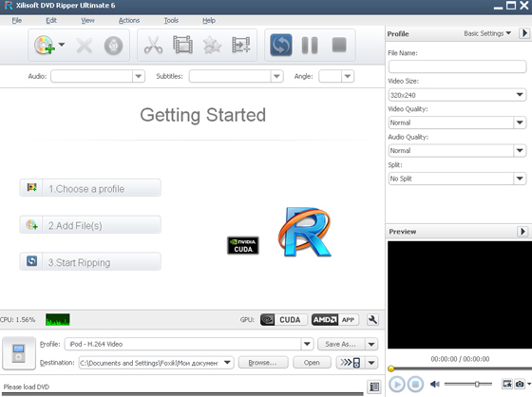Click the Add DVD disc icon
The image size is (532, 397).
tap(44, 45)
